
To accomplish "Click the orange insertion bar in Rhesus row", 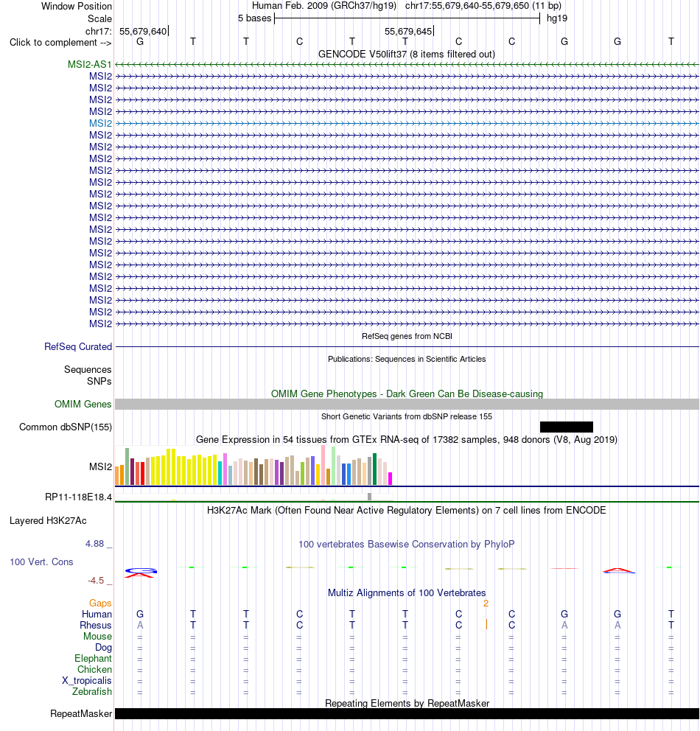I will point(486,624).
